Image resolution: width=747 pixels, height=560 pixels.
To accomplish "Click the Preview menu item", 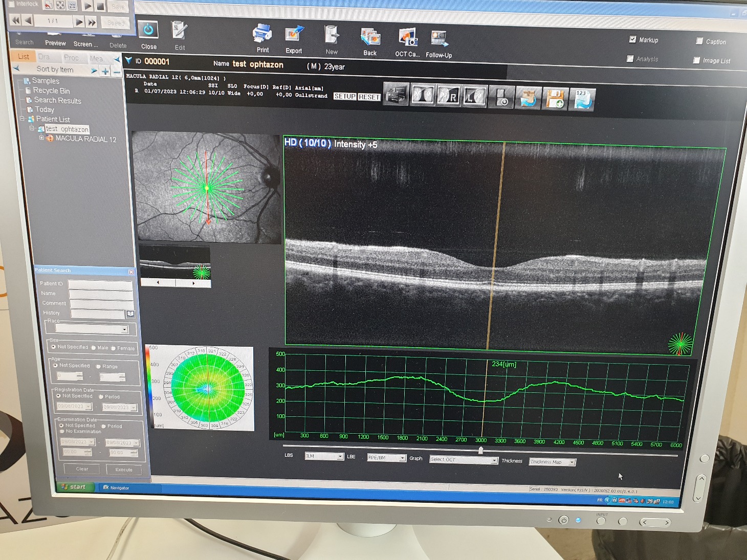I will (55, 43).
